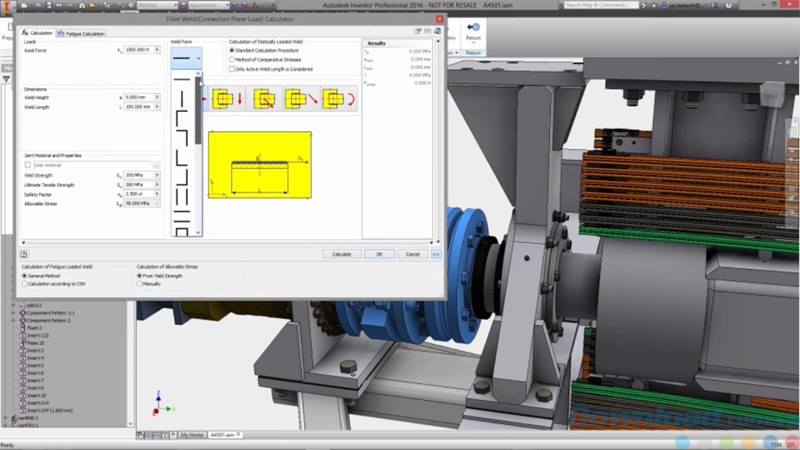800x450 pixels.
Task: Select Calculation according to CSN radio
Action: [x=25, y=284]
